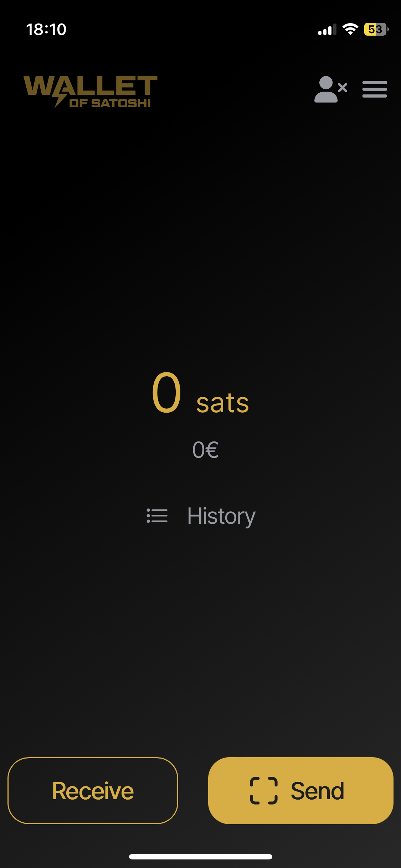401x868 pixels.
Task: Toggle the sats unit label
Action: 223,403
